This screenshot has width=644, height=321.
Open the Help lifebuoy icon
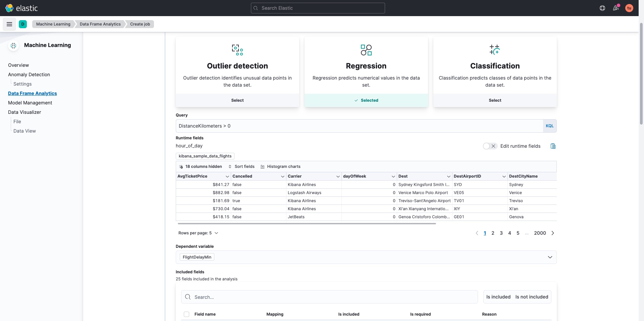[x=602, y=8]
